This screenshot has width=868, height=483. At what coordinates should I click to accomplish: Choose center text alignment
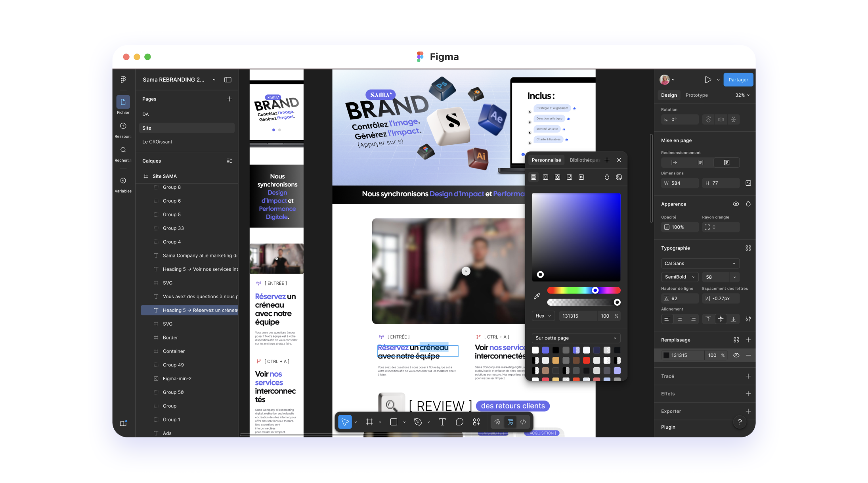680,319
